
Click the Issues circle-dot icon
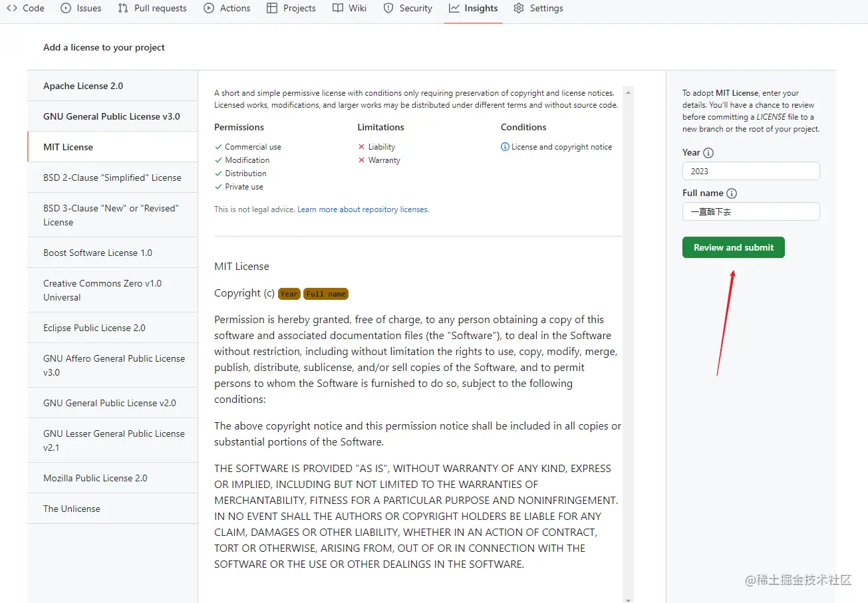66,8
